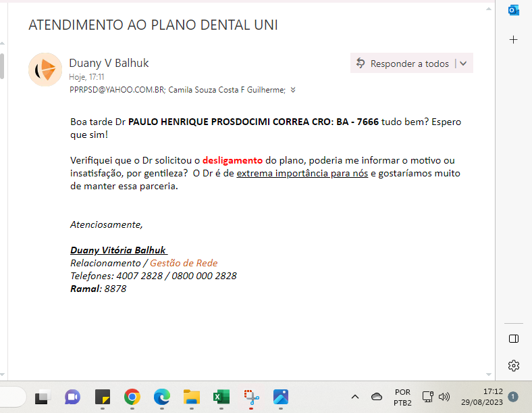Image resolution: width=532 pixels, height=413 pixels.
Task: Open the reply options dropdown arrow
Action: [x=463, y=64]
